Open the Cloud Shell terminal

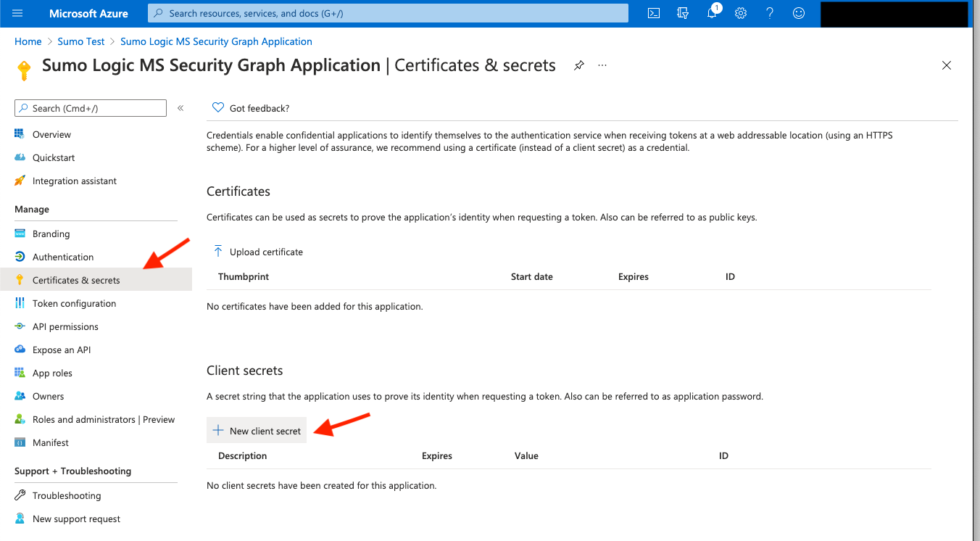[x=653, y=12]
